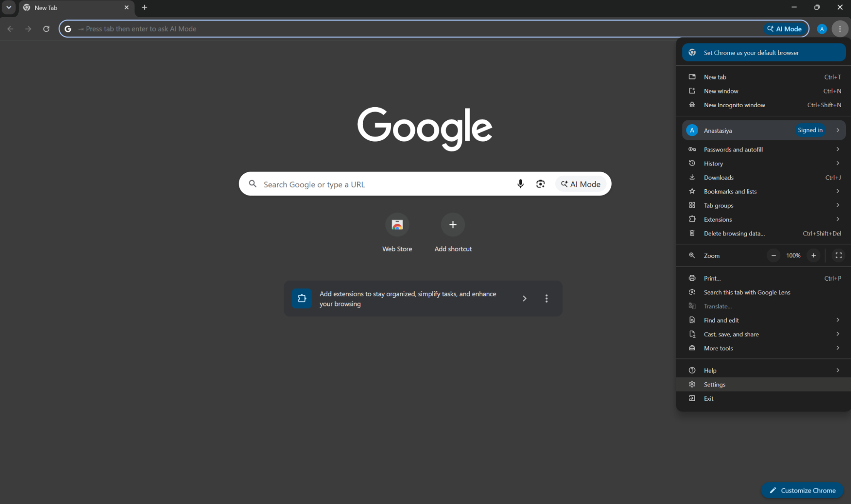Select the New Tab browser tab

77,8
